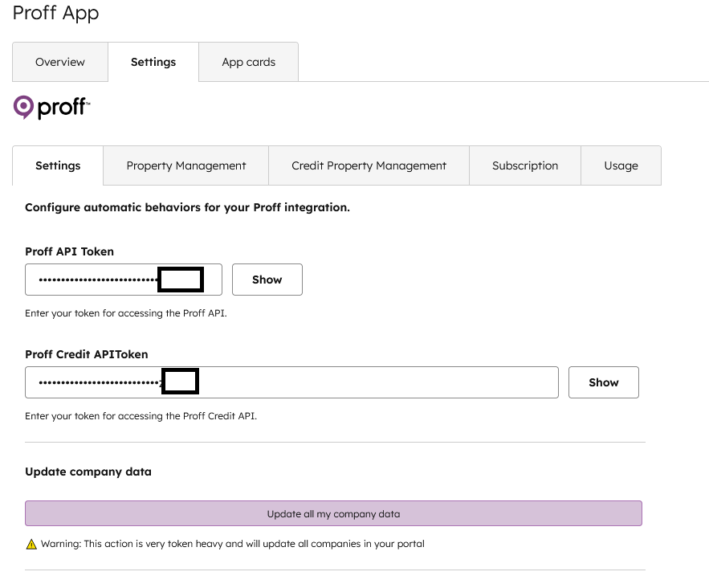Focus the Proff API Token field
Image resolution: width=709 pixels, height=588 pixels.
click(124, 280)
